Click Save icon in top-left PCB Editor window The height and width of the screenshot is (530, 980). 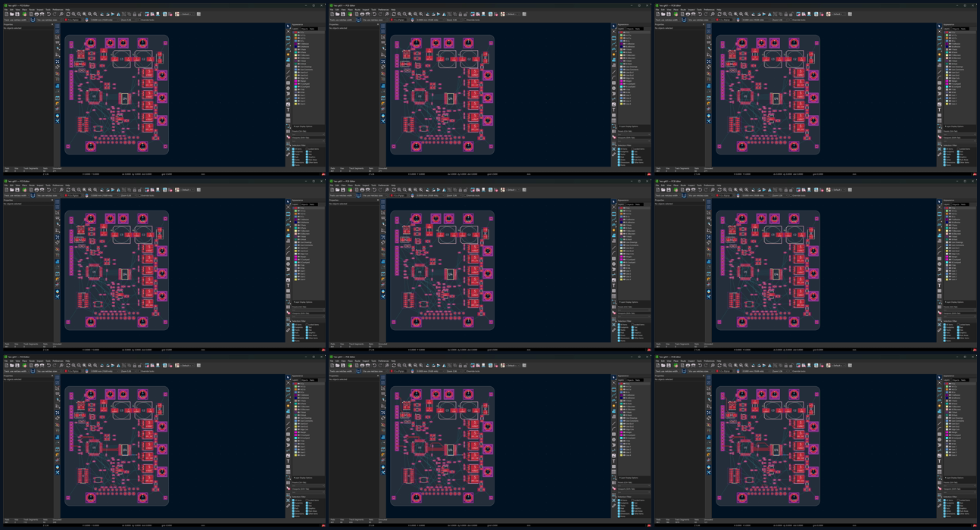[x=17, y=14]
